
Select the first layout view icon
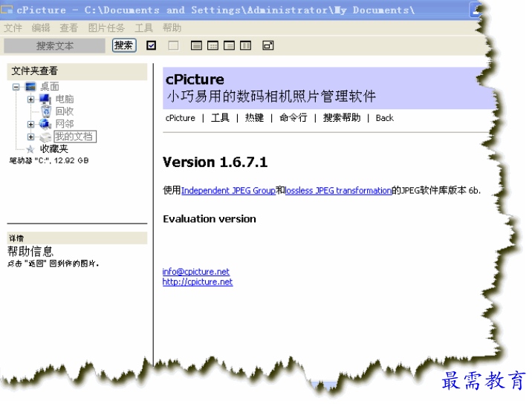pyautogui.click(x=196, y=45)
